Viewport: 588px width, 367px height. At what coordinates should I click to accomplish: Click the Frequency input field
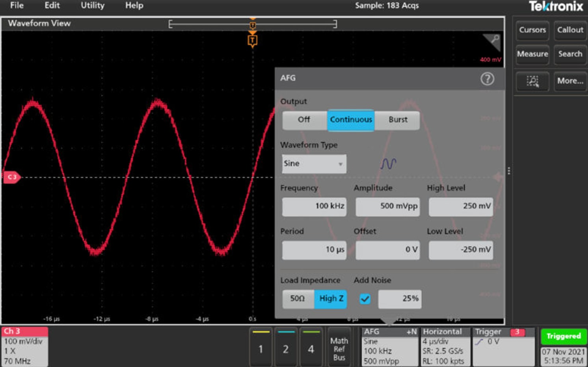313,206
